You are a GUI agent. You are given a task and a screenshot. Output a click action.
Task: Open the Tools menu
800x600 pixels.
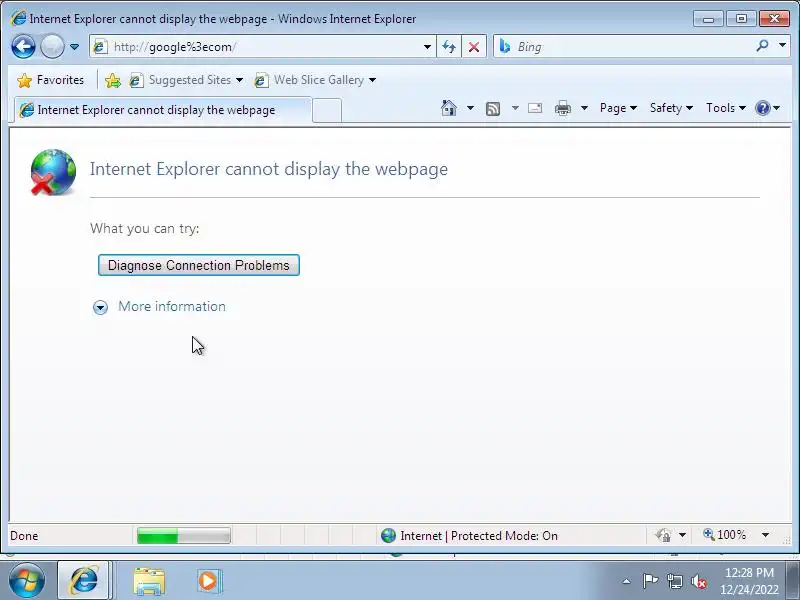726,108
